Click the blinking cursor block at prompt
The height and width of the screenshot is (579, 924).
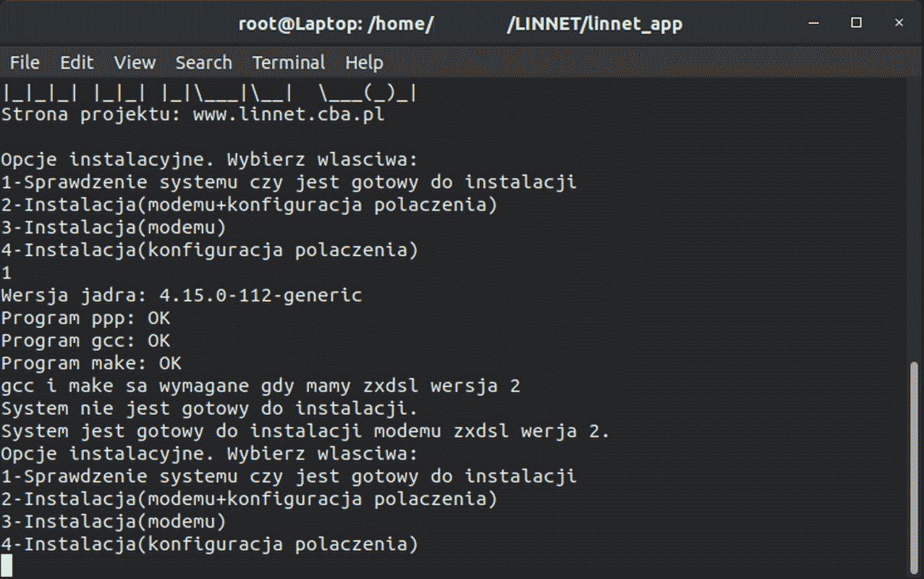click(x=7, y=566)
